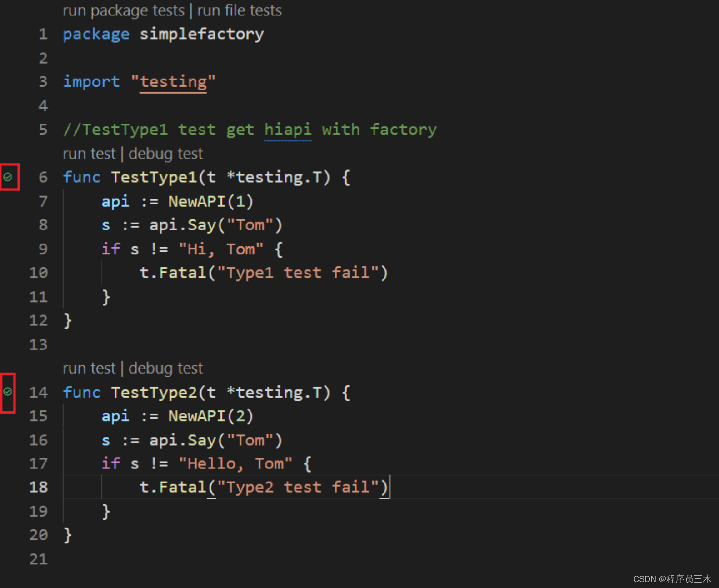Click 'run test' above TestType2 function
Image resolution: width=719 pixels, height=588 pixels.
point(89,368)
